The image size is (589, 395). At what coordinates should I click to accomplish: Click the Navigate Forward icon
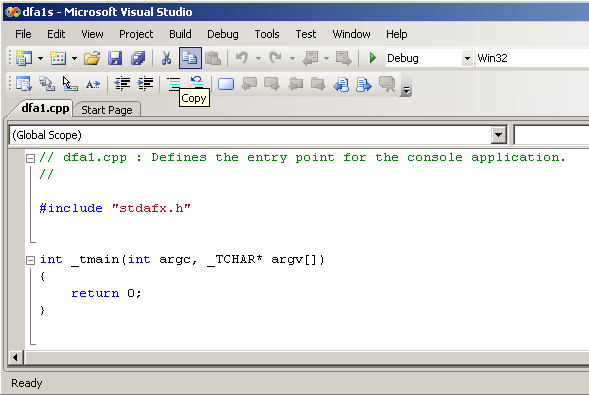tap(344, 58)
